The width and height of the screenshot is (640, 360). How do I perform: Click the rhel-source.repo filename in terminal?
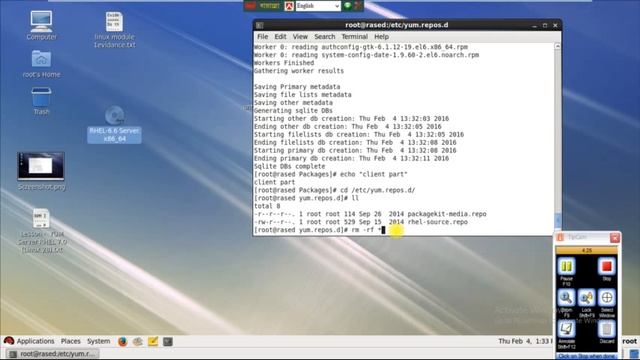(438, 222)
